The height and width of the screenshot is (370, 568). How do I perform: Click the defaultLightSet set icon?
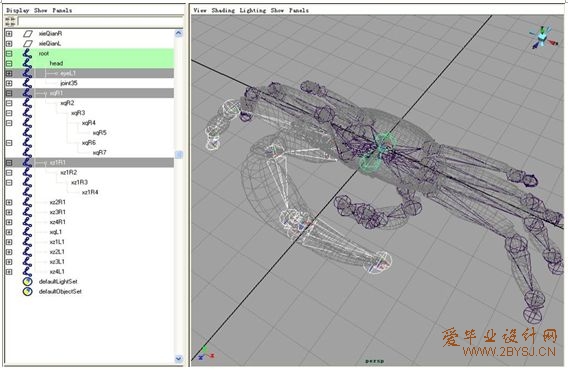point(28,282)
